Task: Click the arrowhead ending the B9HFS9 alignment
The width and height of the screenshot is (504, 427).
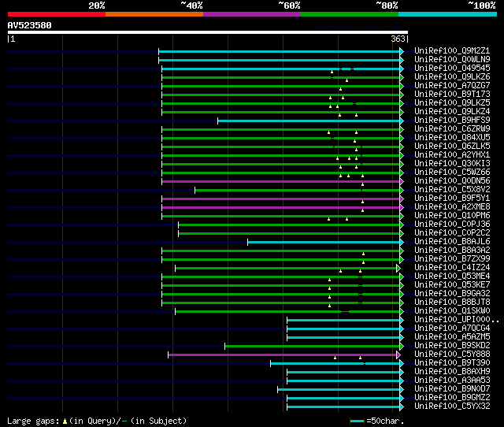Action: [402, 121]
